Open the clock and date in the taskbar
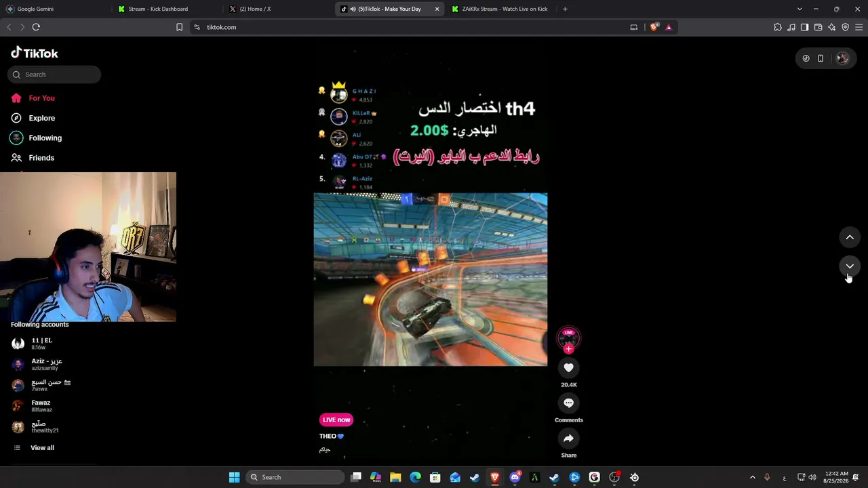Image resolution: width=868 pixels, height=488 pixels. click(x=836, y=477)
